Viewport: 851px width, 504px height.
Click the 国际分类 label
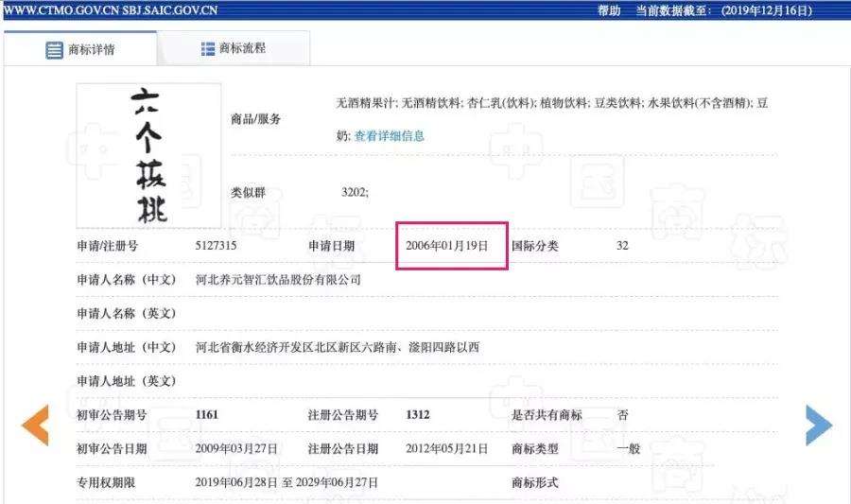[x=534, y=246]
